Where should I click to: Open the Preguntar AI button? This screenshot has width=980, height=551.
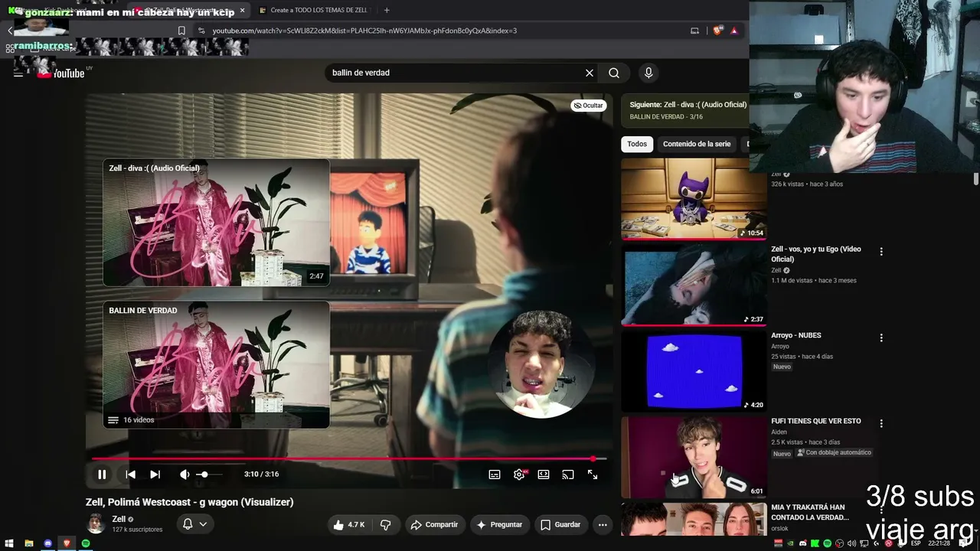pos(499,525)
